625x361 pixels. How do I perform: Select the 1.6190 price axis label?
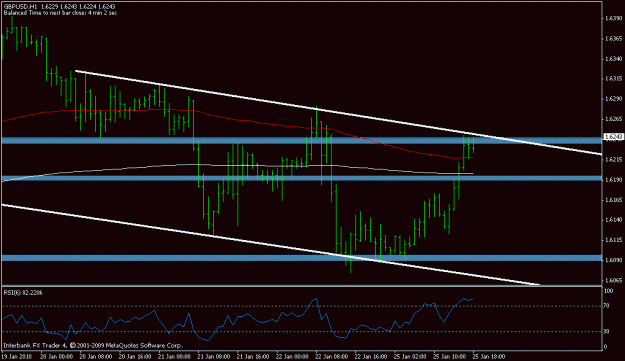tap(613, 179)
